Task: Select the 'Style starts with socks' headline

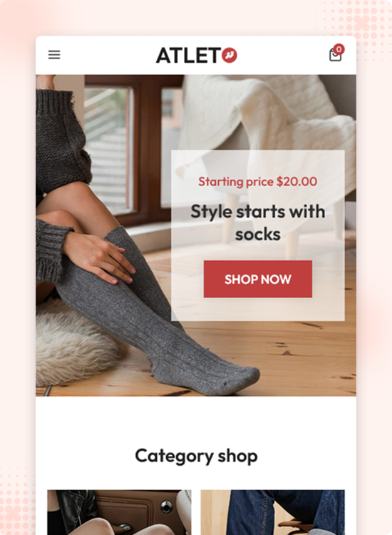Action: click(258, 223)
